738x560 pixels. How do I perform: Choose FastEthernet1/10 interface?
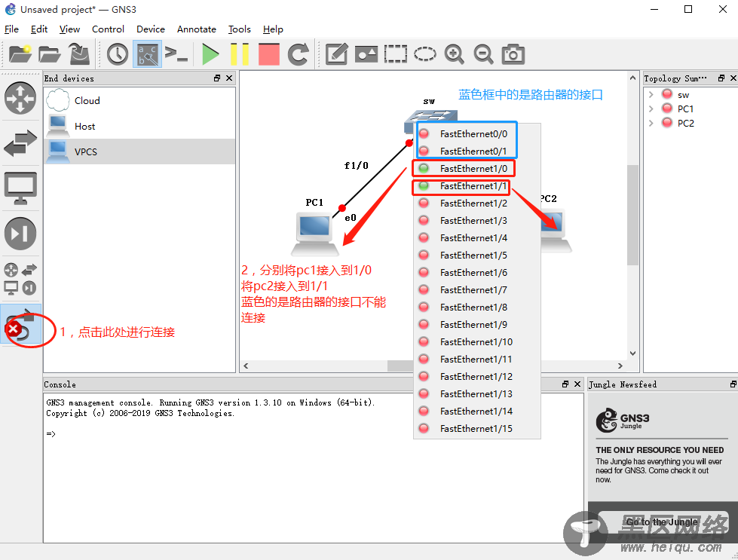[x=476, y=341]
